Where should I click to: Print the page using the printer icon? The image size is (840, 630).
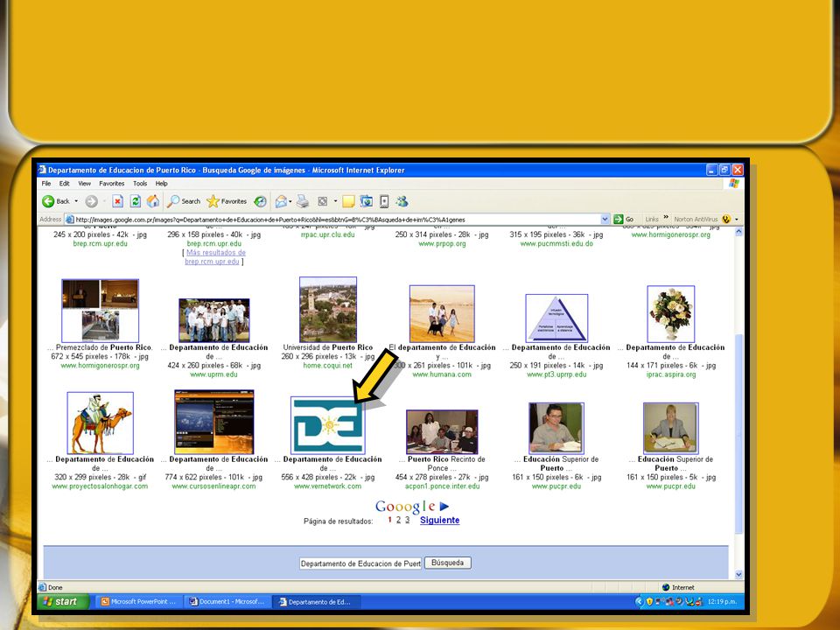tap(303, 201)
